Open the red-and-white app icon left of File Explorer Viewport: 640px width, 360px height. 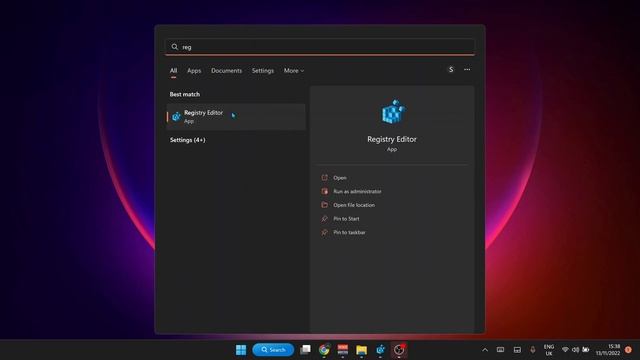click(x=342, y=350)
